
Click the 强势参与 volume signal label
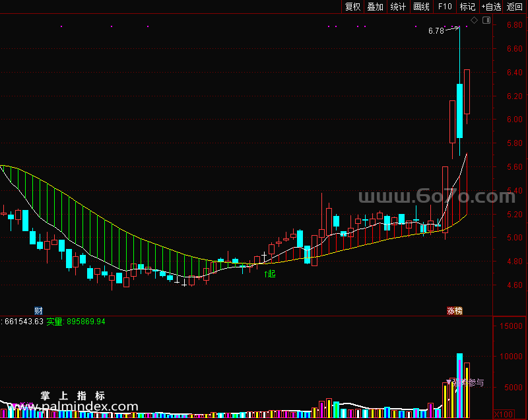tap(465, 382)
